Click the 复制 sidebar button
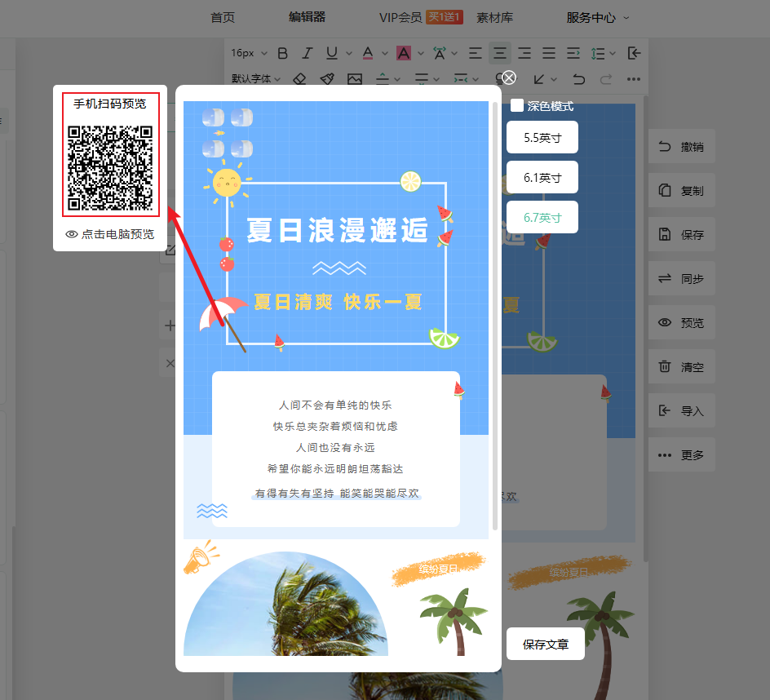 click(682, 191)
